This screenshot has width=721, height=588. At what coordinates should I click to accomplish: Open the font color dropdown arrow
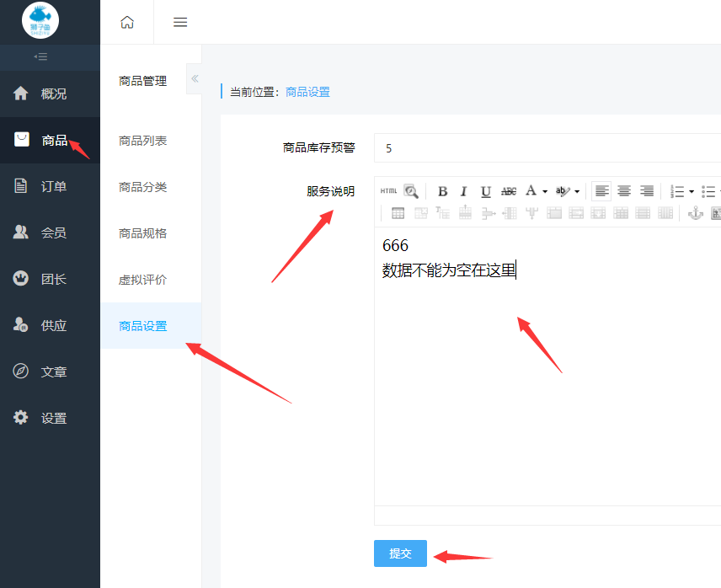pyautogui.click(x=545, y=192)
